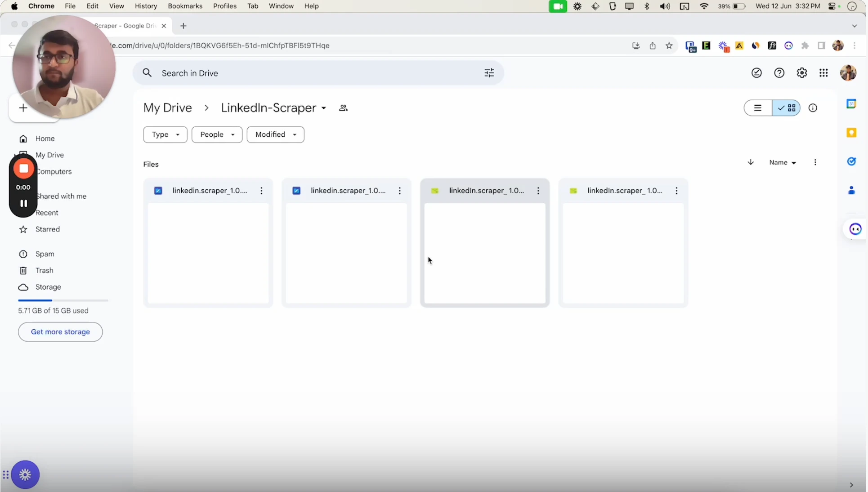Image resolution: width=868 pixels, height=492 pixels.
Task: Open the Profiles menu
Action: click(225, 6)
